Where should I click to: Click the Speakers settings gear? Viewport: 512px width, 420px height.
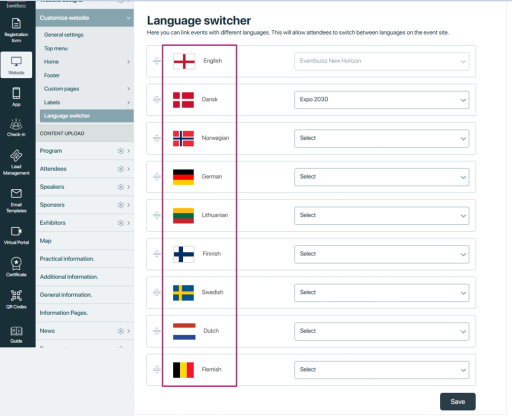pyautogui.click(x=121, y=187)
